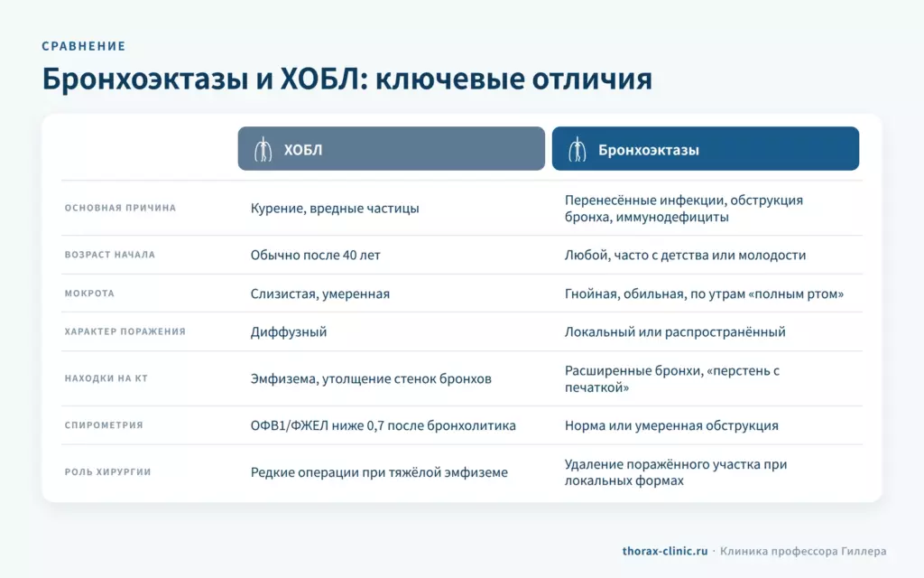Click the cell 'Слизистая, умеренная'
The height and width of the screenshot is (578, 924).
click(x=320, y=294)
